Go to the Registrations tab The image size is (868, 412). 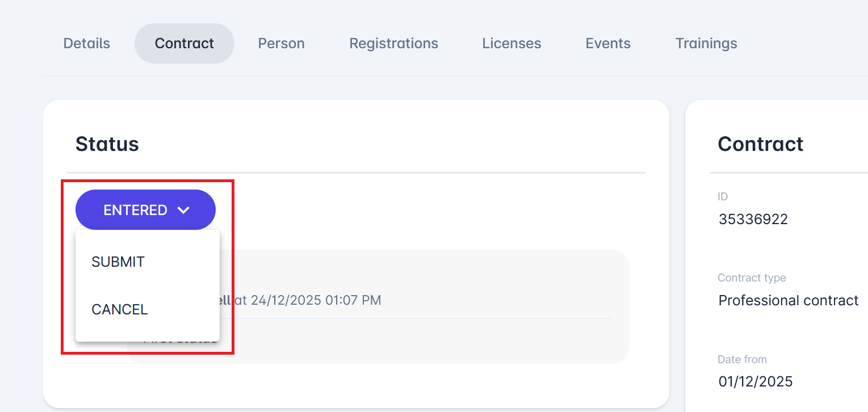(x=393, y=43)
